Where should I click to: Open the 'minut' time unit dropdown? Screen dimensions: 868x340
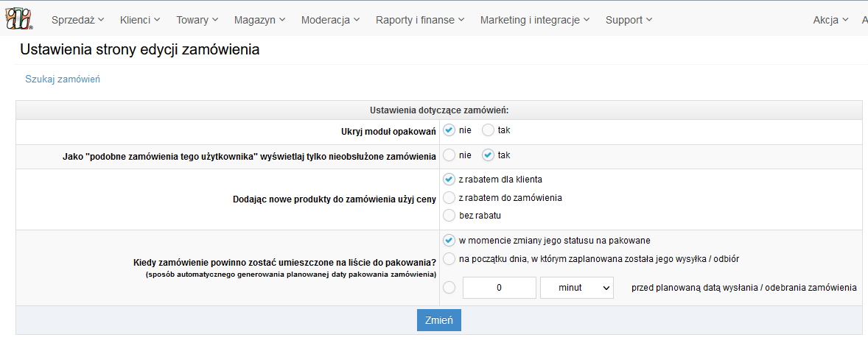576,288
